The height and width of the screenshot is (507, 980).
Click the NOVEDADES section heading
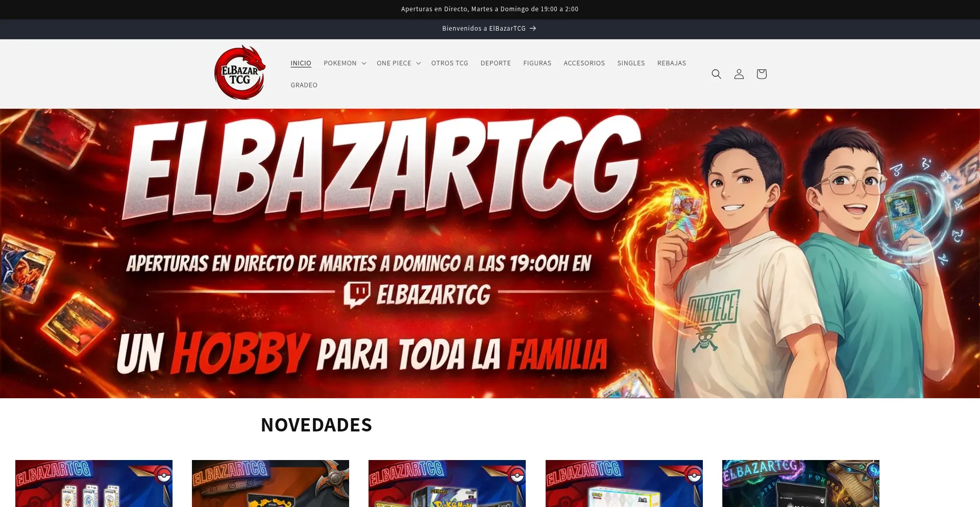[x=316, y=425]
